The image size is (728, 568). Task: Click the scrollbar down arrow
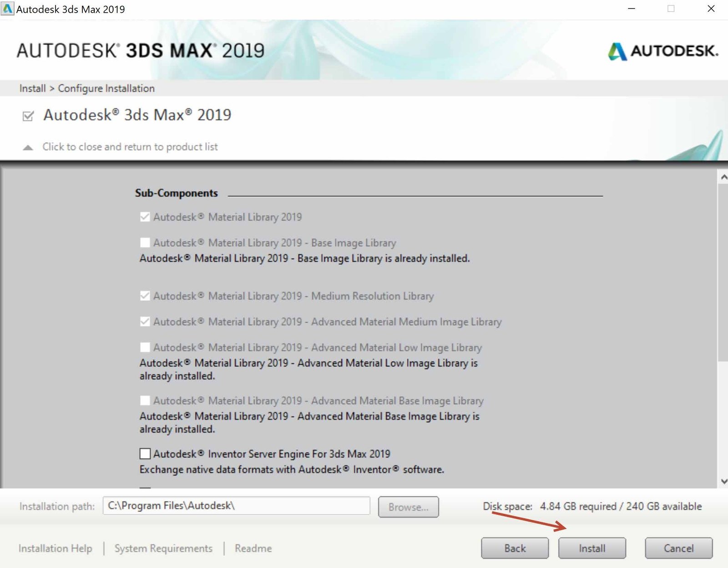click(x=723, y=480)
